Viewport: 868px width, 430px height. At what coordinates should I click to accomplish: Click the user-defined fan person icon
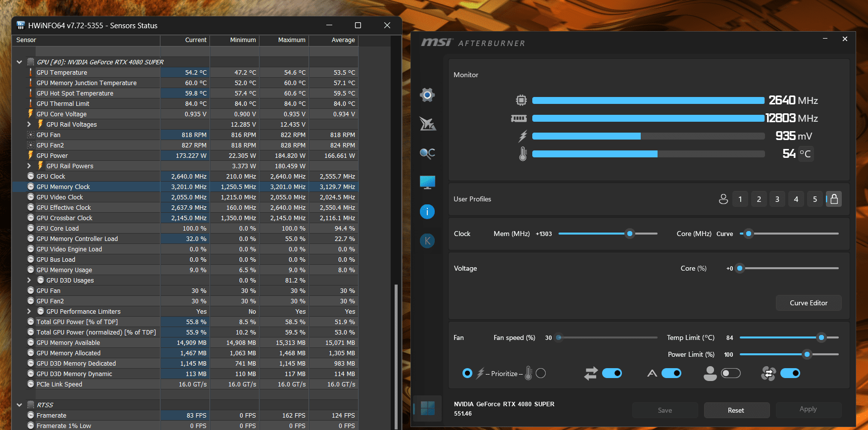[710, 373]
